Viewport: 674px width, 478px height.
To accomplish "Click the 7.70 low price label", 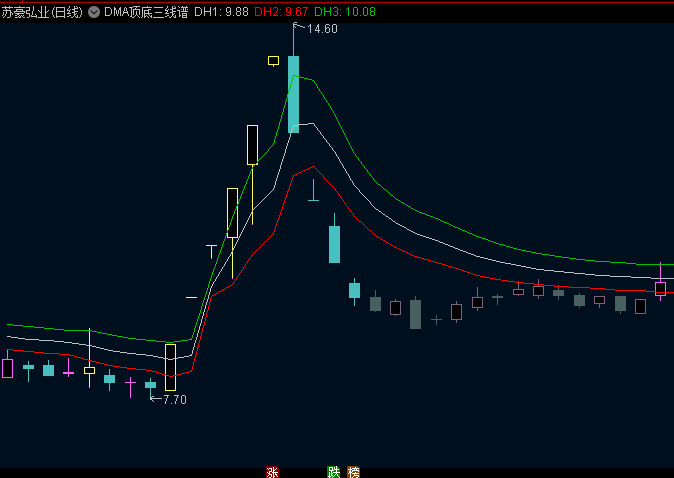I will point(175,400).
